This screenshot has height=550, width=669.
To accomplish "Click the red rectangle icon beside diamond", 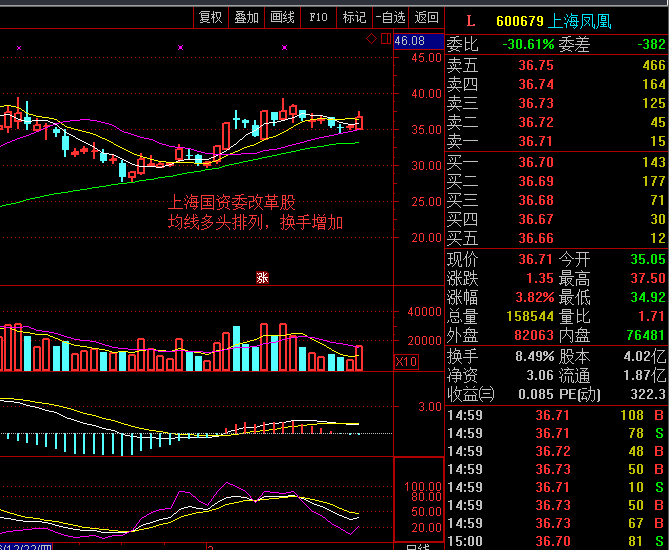I will (x=386, y=39).
